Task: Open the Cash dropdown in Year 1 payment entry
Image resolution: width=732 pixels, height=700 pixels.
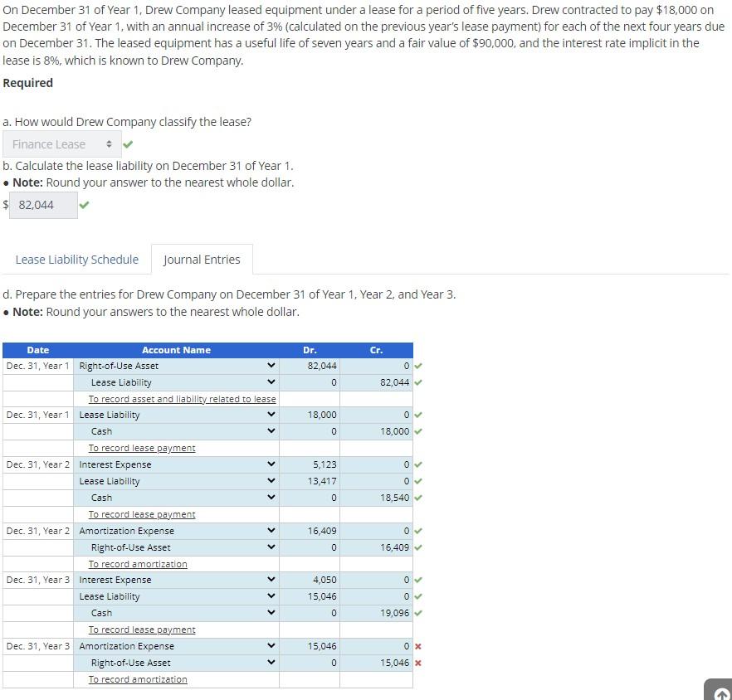Action: pos(271,431)
